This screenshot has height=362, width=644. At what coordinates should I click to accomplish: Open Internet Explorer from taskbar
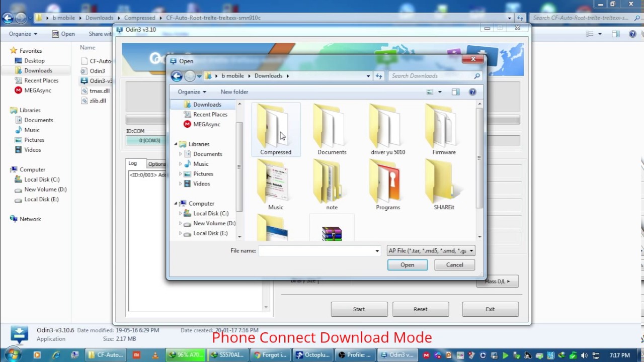(x=56, y=355)
